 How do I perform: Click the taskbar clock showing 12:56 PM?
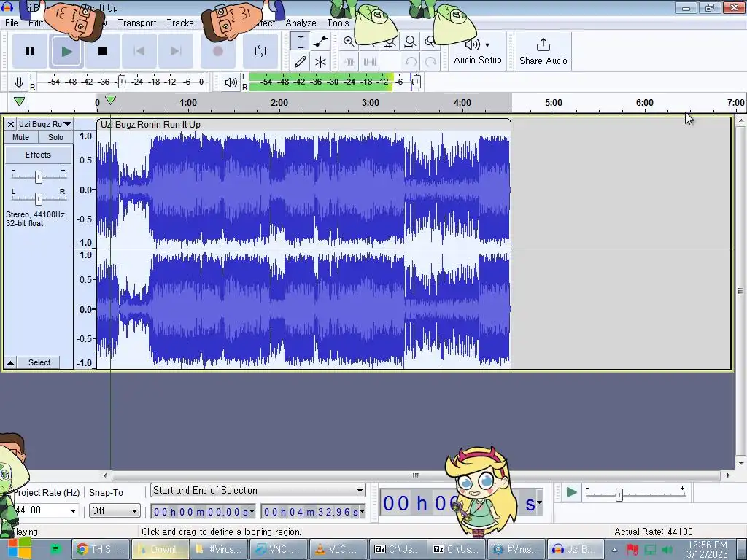point(707,550)
